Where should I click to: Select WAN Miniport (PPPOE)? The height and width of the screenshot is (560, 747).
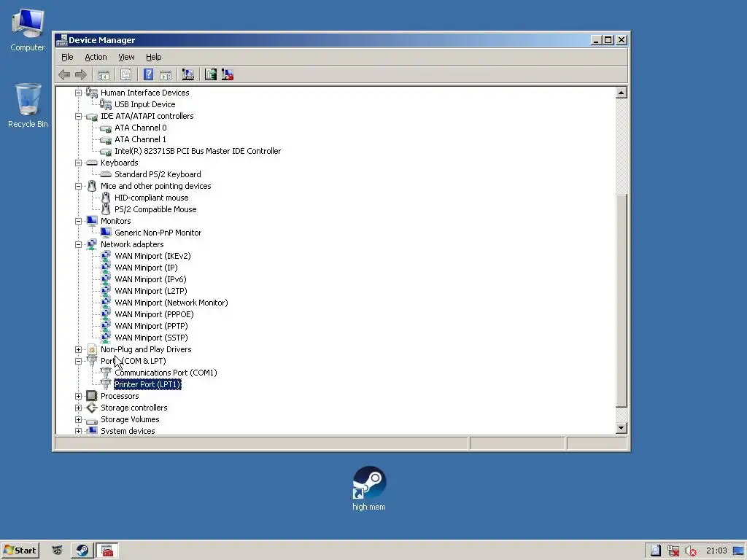click(155, 314)
